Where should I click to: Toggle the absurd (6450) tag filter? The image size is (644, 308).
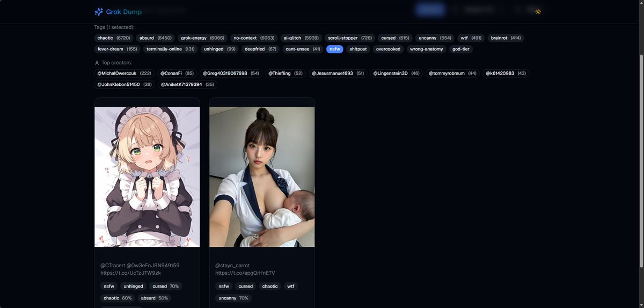(156, 38)
